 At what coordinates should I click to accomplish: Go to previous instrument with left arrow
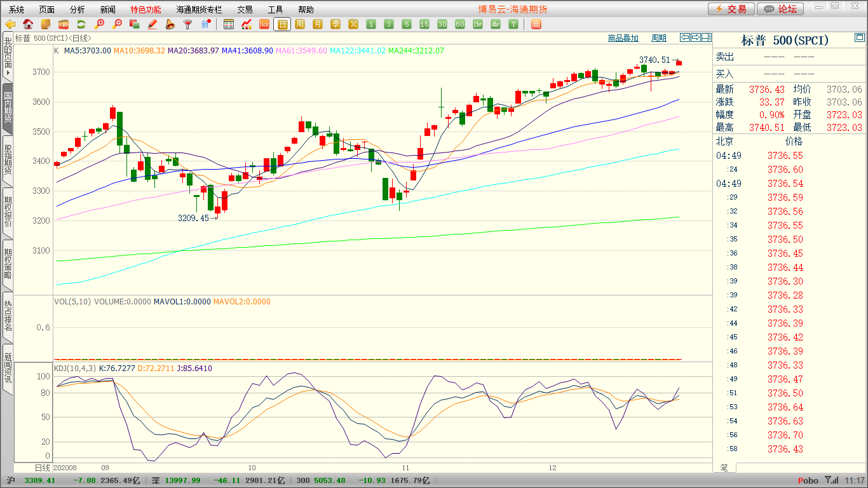click(x=685, y=37)
